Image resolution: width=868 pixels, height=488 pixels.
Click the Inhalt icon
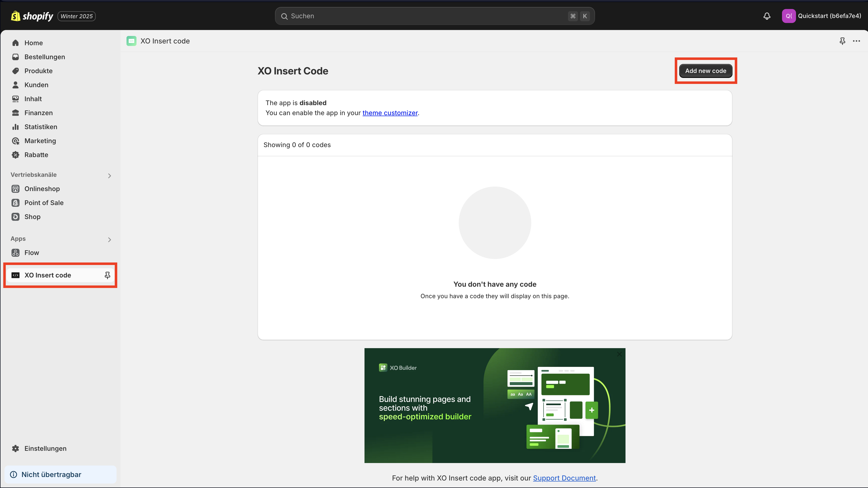[15, 99]
